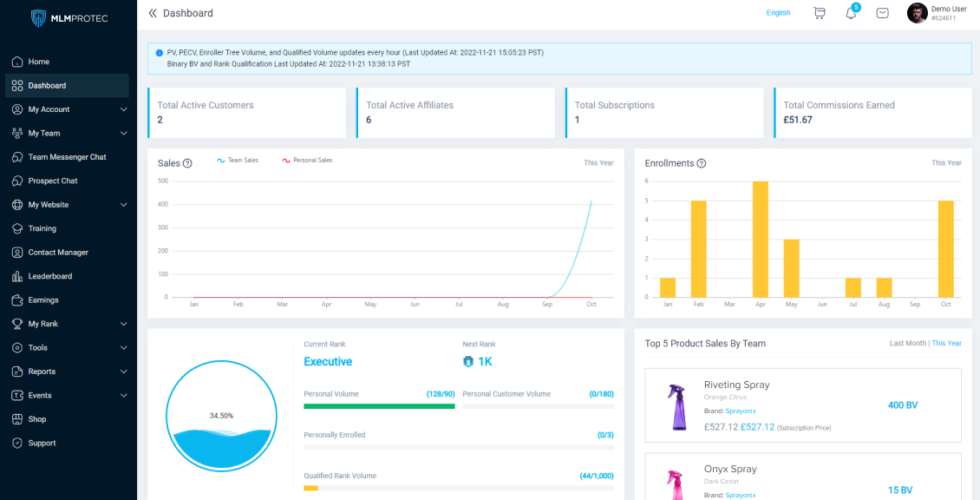Toggle the Personal Sales legend series
980x500 pixels.
pyautogui.click(x=307, y=161)
